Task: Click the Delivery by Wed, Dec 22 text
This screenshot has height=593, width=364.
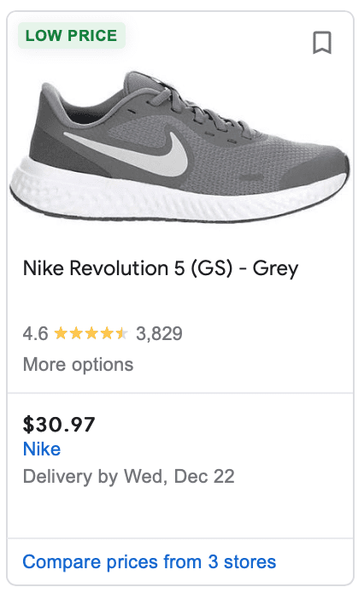Action: pyautogui.click(x=129, y=477)
